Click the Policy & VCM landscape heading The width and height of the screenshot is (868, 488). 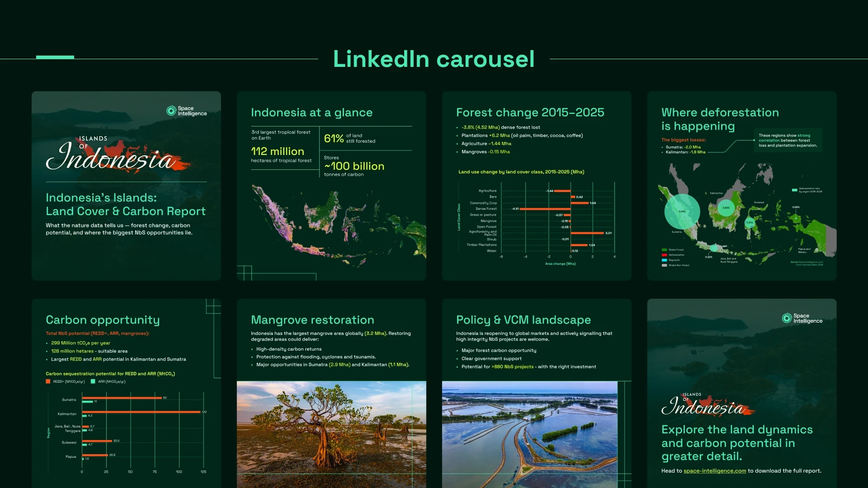[x=523, y=320]
